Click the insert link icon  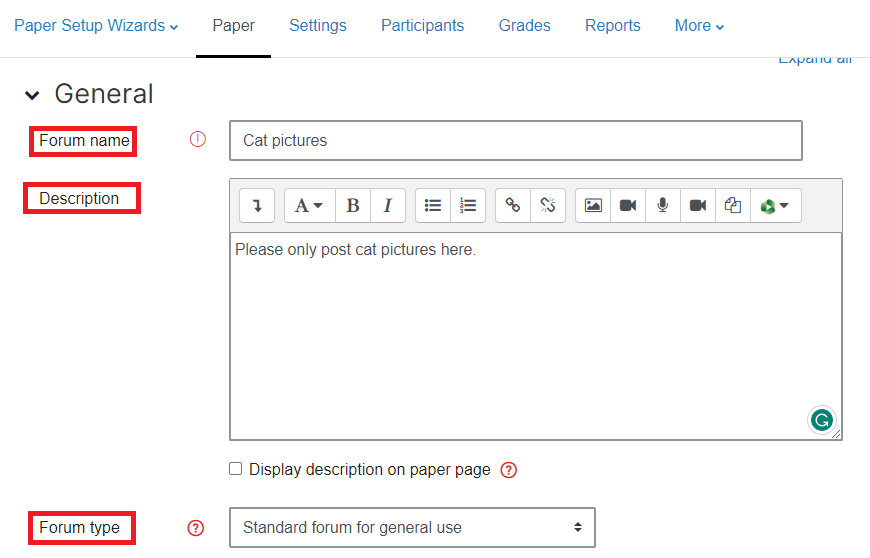coord(513,205)
